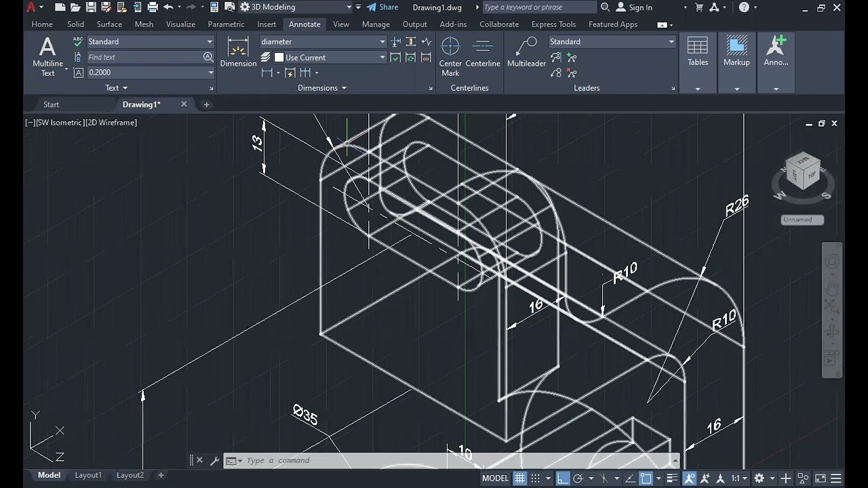Click the New drawing icon
Screen dimensions: 868x488
click(60, 7)
